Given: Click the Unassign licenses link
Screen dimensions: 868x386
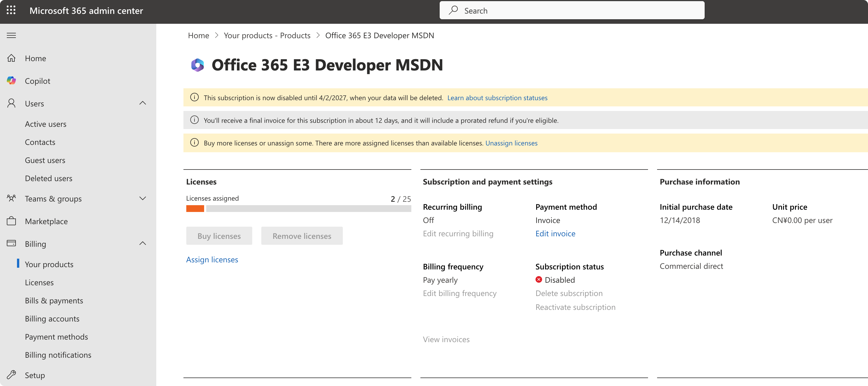Looking at the screenshot, I should 511,143.
